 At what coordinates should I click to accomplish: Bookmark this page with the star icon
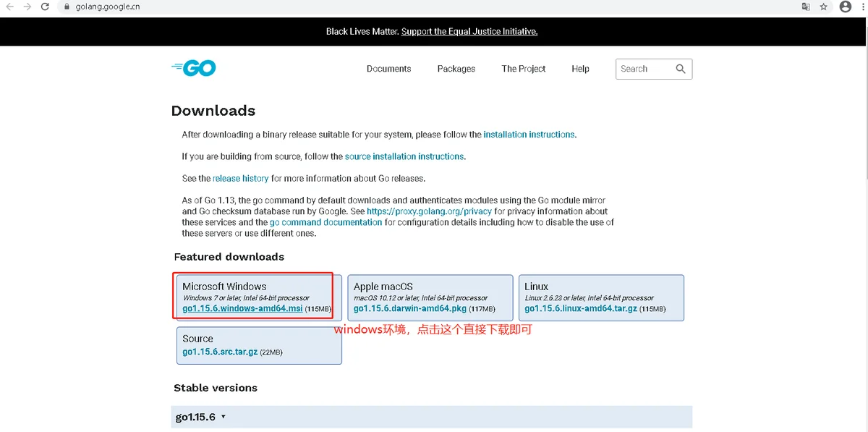point(824,7)
